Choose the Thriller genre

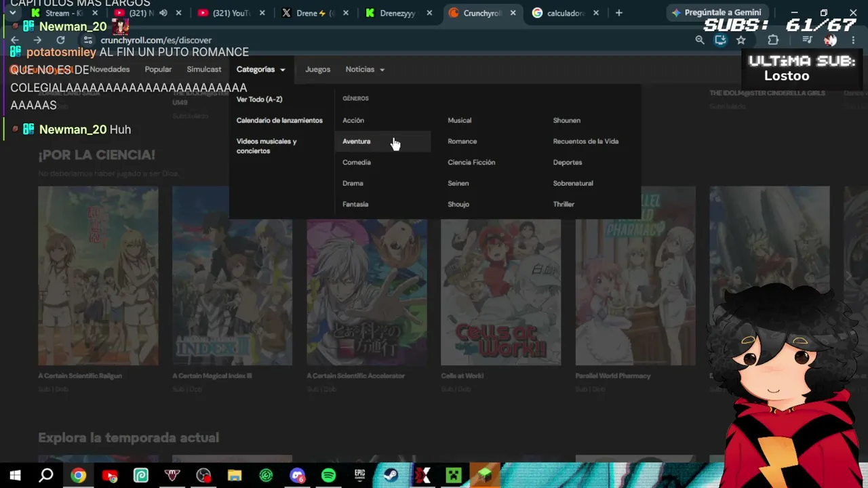pyautogui.click(x=563, y=204)
